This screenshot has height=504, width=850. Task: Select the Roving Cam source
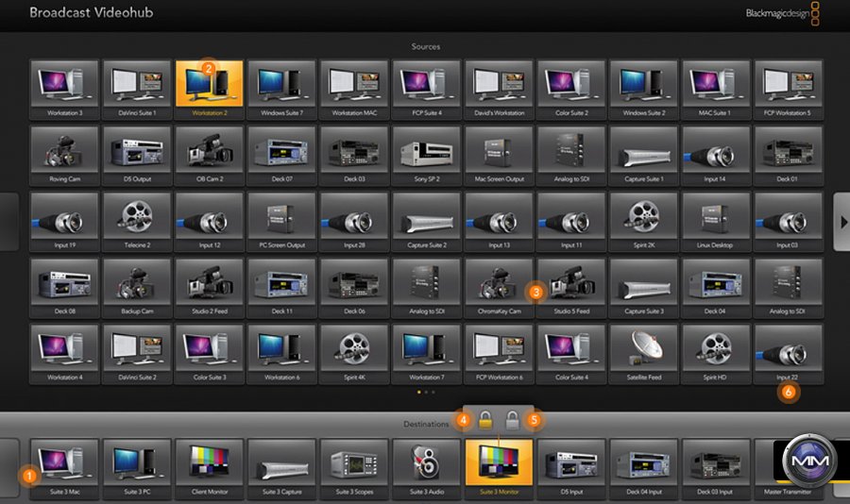(64, 156)
